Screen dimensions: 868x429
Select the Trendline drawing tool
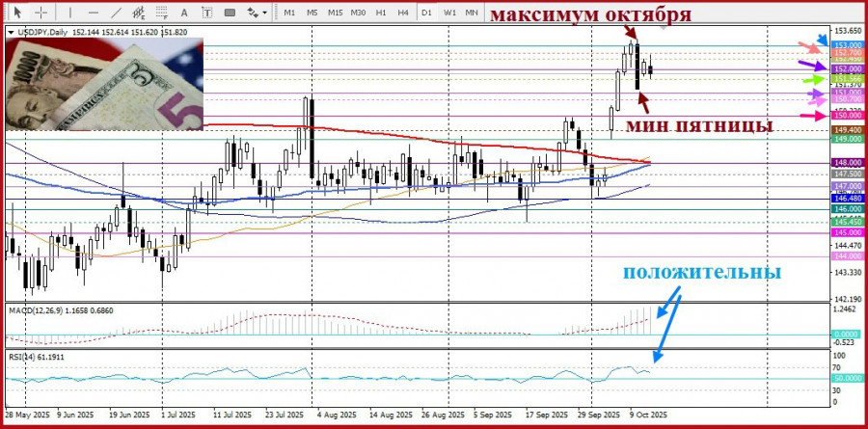(x=116, y=12)
